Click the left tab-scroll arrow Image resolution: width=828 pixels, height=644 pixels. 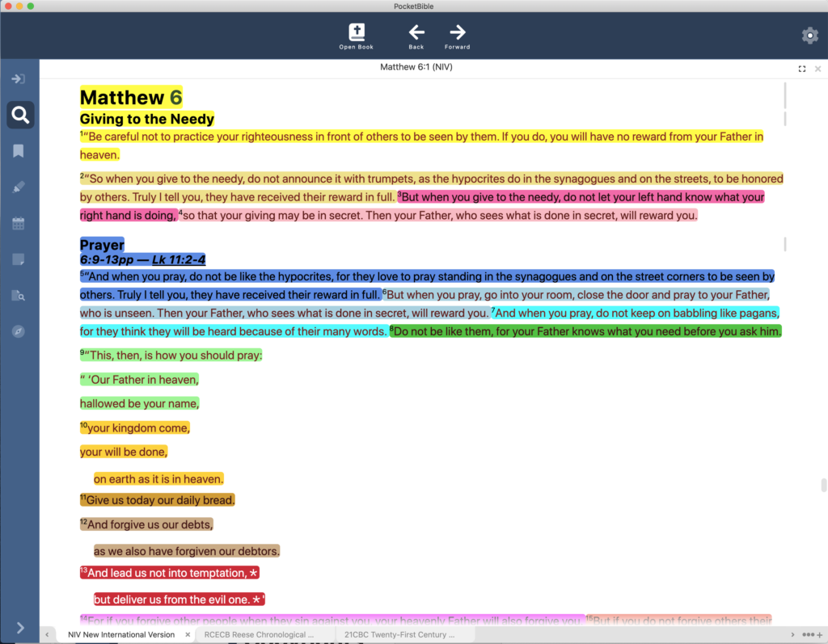47,634
